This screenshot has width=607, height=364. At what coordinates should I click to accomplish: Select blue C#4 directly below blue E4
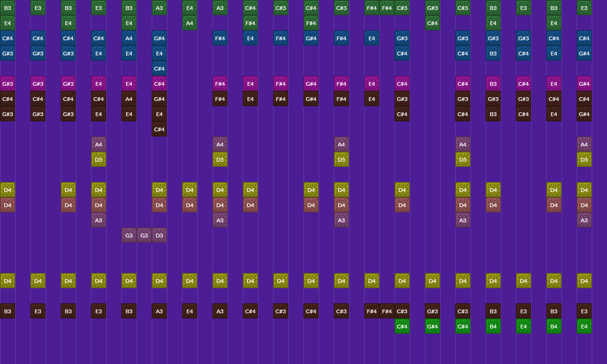click(x=159, y=69)
